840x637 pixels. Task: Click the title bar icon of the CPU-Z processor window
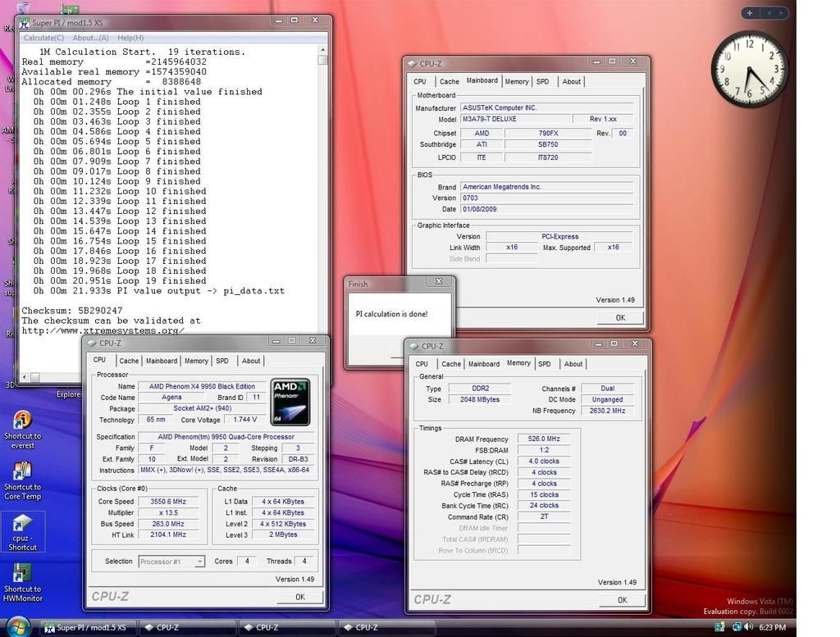91,344
